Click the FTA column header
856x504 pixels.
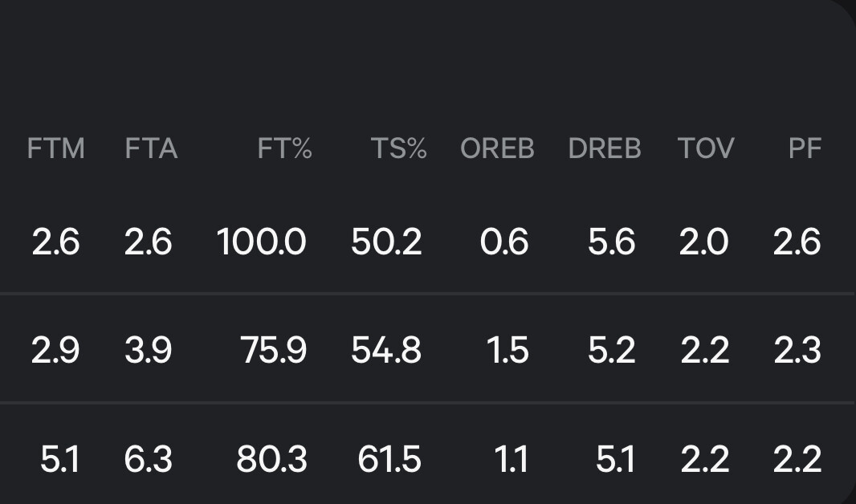coord(151,148)
